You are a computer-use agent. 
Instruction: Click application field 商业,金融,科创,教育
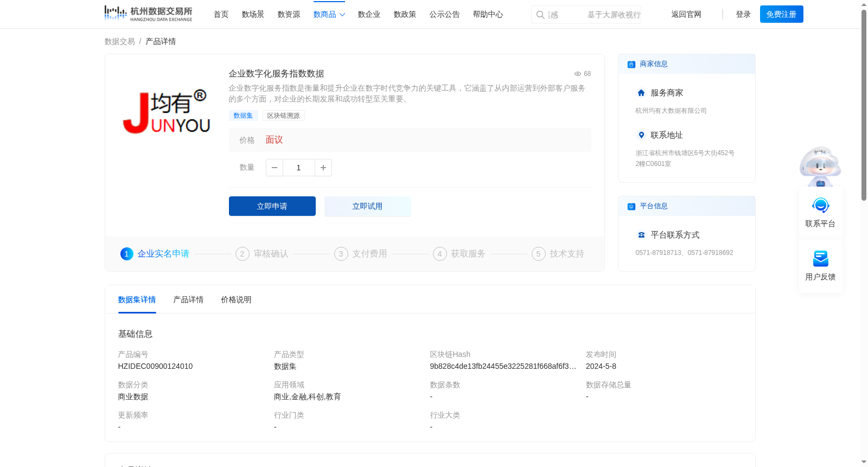click(x=308, y=396)
